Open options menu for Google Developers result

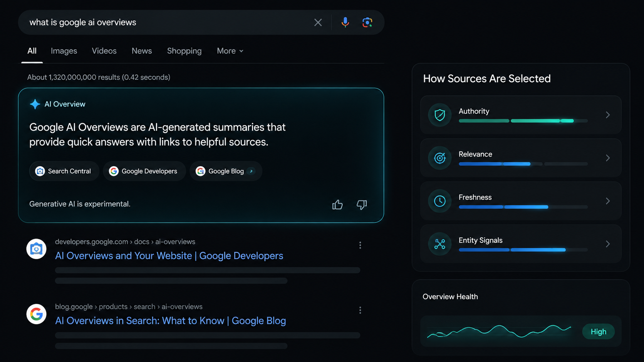tap(360, 245)
